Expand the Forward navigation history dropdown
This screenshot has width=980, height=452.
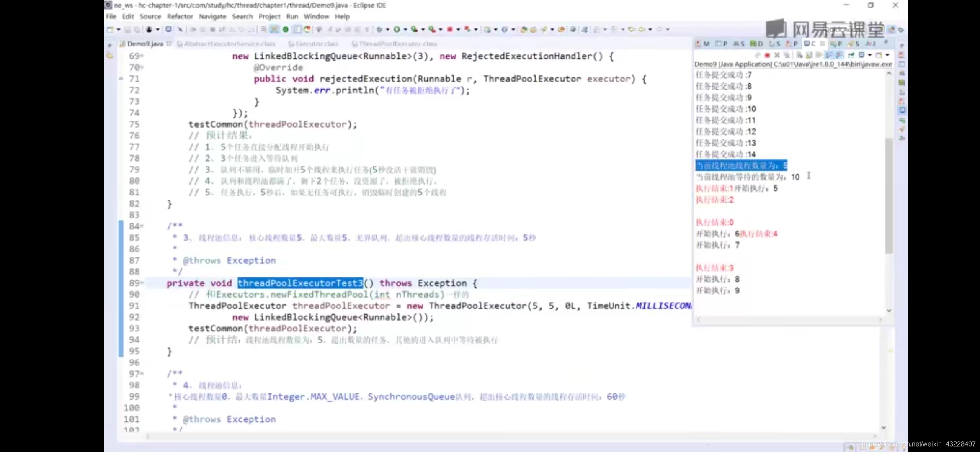(x=668, y=29)
